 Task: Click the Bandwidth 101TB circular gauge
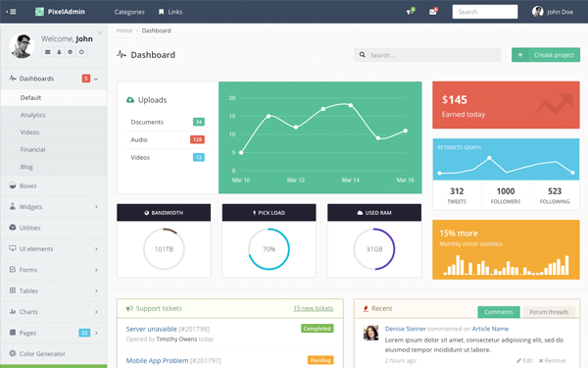pos(164,249)
